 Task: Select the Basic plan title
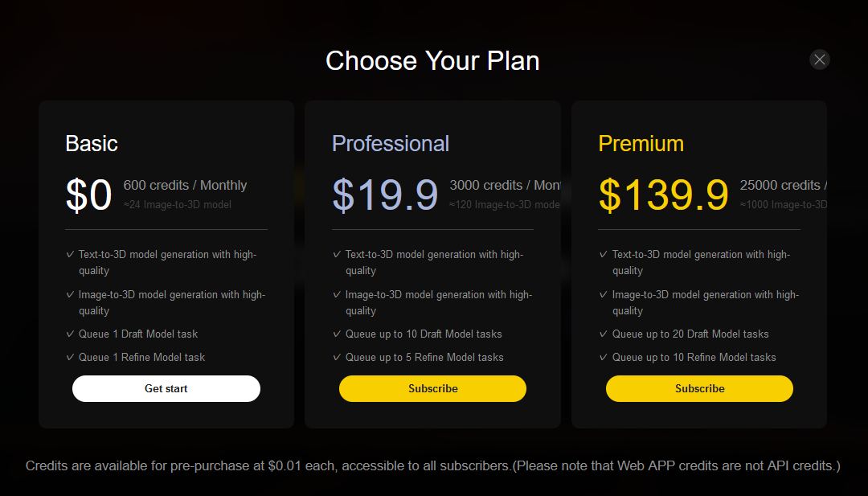pyautogui.click(x=92, y=144)
